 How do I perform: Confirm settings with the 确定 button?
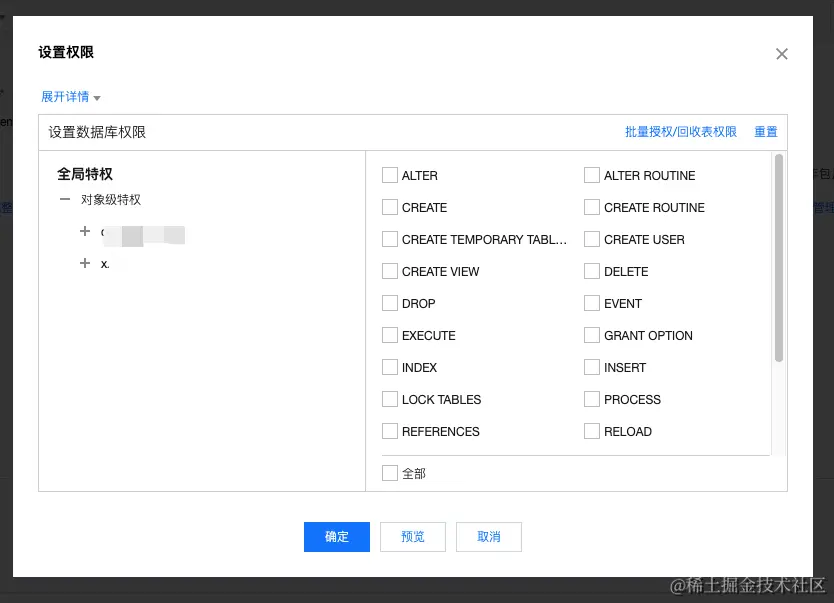[x=336, y=537]
